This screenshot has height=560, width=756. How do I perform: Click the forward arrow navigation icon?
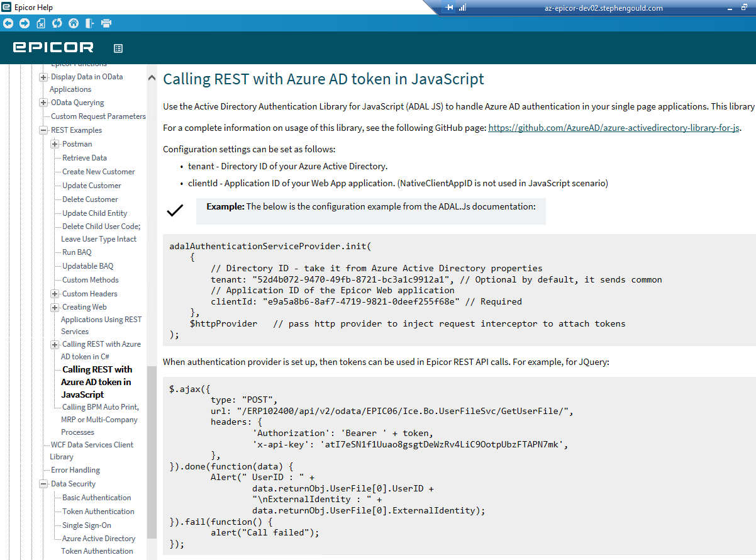pyautogui.click(x=25, y=23)
